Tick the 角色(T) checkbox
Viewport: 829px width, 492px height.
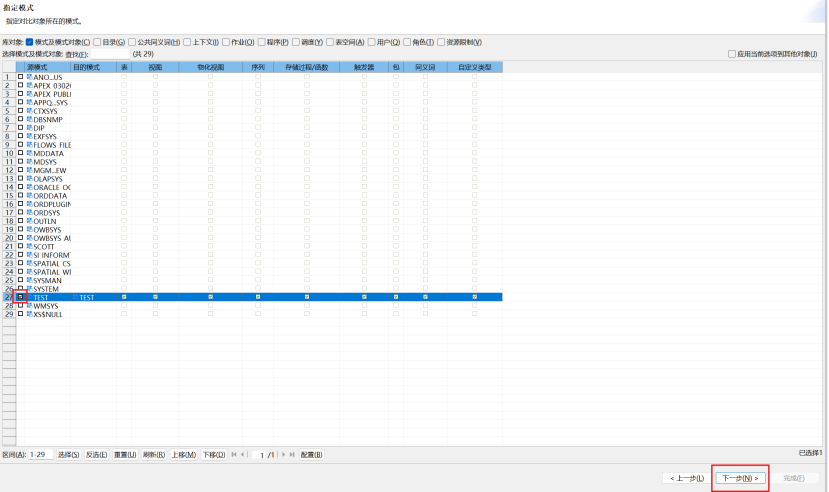[x=407, y=42]
